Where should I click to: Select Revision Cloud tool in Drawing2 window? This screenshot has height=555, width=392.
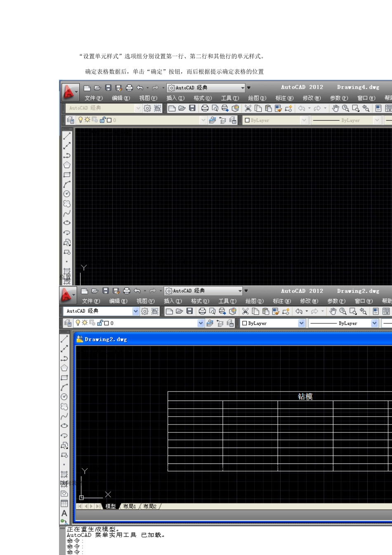click(64, 407)
